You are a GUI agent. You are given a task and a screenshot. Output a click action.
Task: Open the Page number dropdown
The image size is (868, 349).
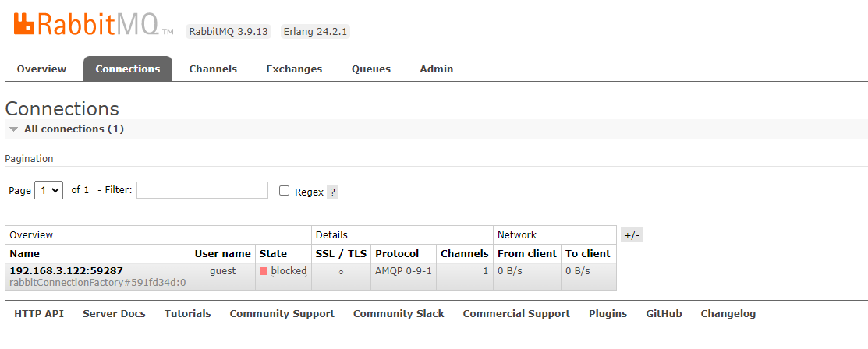click(x=48, y=190)
